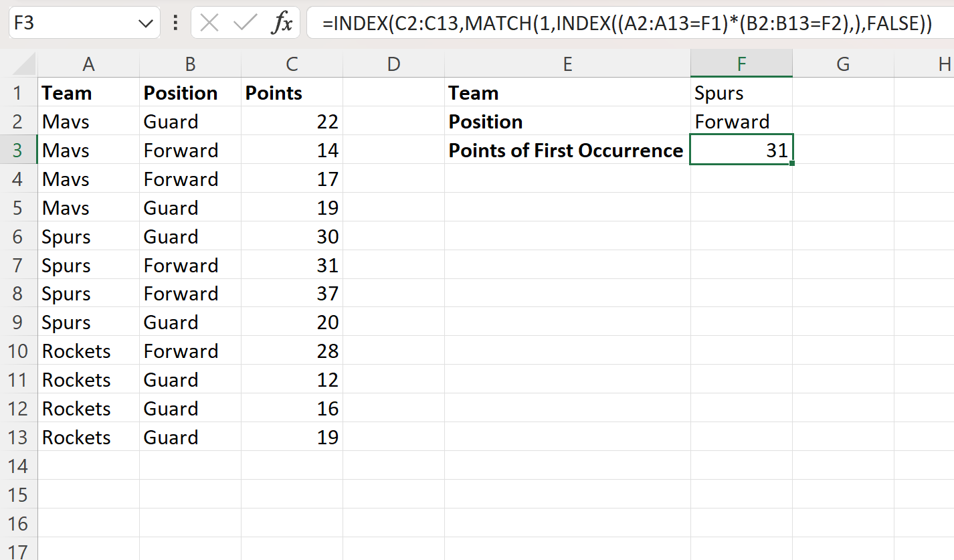Viewport: 954px width, 560px height.
Task: Select the row 1 header
Action: (19, 92)
